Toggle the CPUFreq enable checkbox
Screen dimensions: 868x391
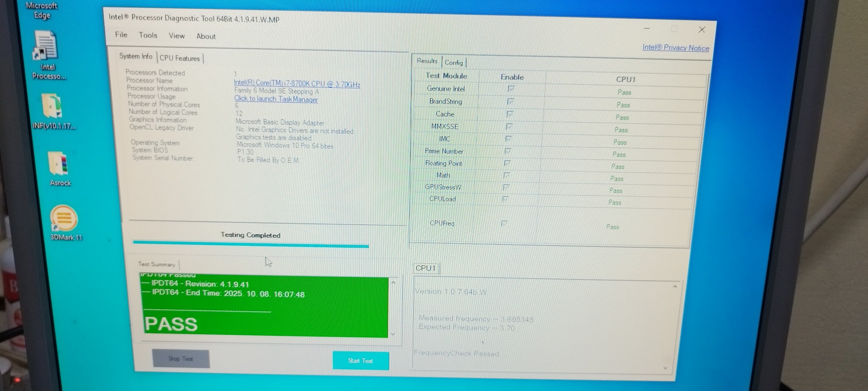tap(504, 223)
